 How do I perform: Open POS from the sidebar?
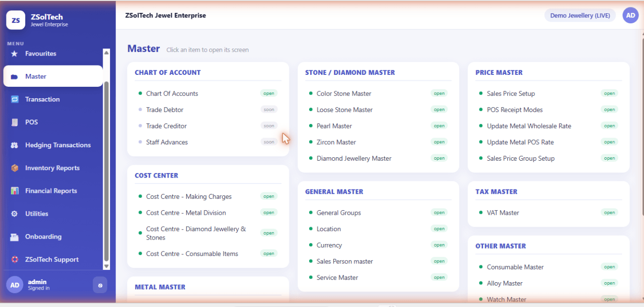coord(53,122)
